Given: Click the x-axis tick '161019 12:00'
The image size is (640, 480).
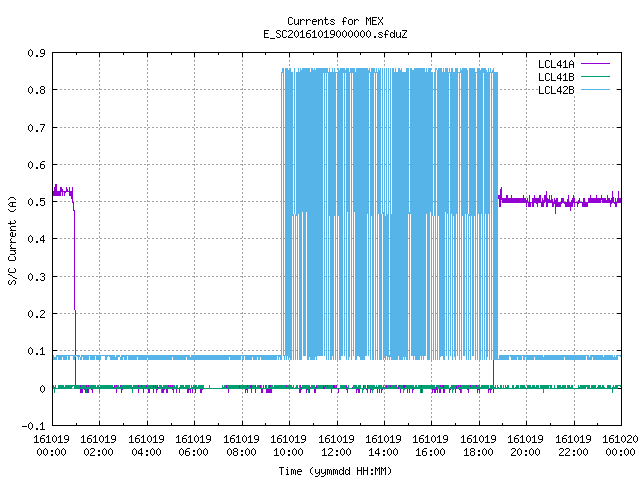Looking at the screenshot, I should pyautogui.click(x=336, y=446).
